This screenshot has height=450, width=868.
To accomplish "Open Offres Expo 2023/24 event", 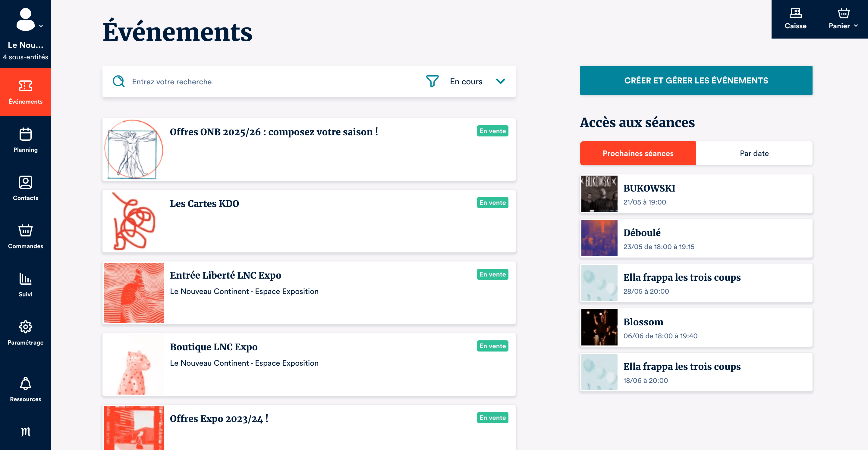I will (309, 427).
